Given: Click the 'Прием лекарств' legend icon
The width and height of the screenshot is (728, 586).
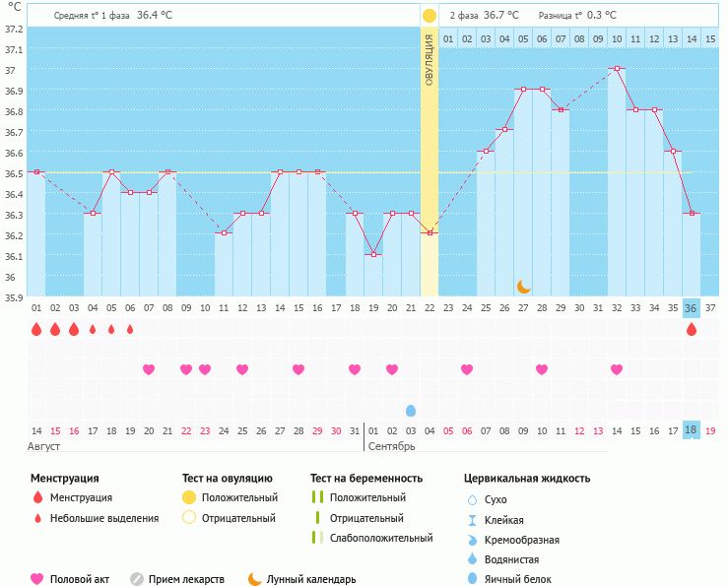Looking at the screenshot, I should coord(137,579).
